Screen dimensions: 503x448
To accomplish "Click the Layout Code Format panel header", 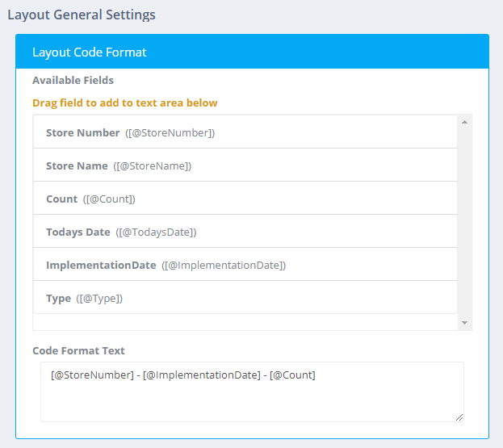I will coord(252,52).
